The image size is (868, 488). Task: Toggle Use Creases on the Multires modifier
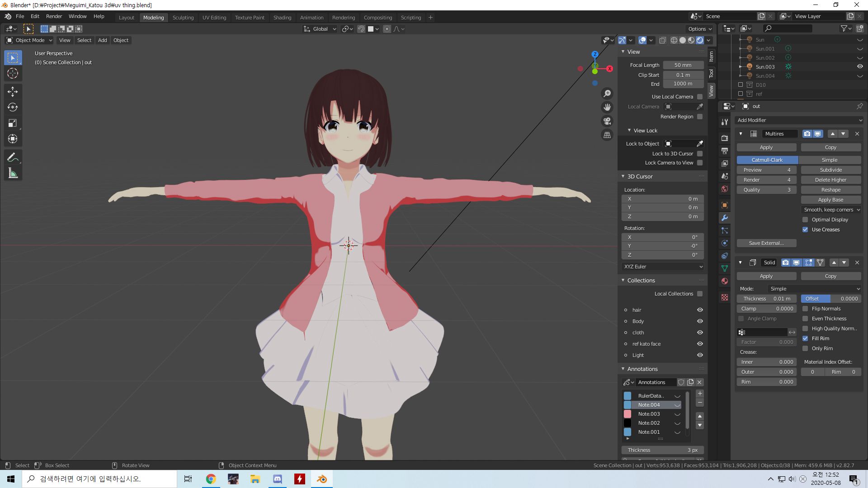(805, 230)
